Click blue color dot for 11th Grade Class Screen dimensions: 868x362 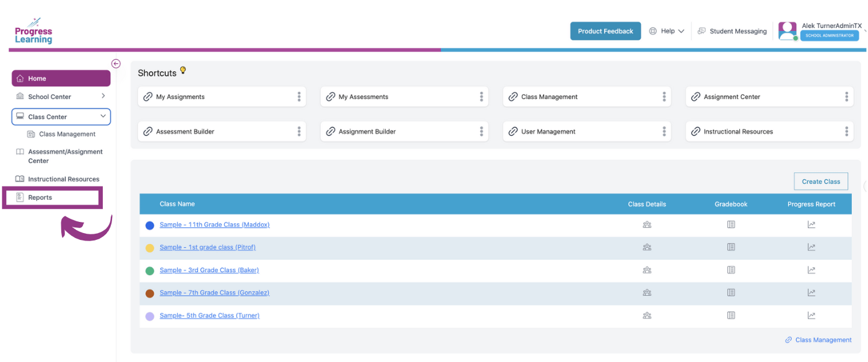tap(150, 225)
